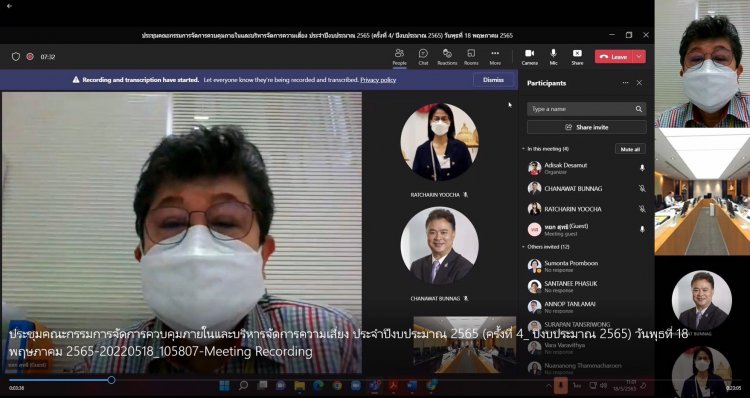Click the Type a name search field
The image size is (750, 398).
point(586,109)
